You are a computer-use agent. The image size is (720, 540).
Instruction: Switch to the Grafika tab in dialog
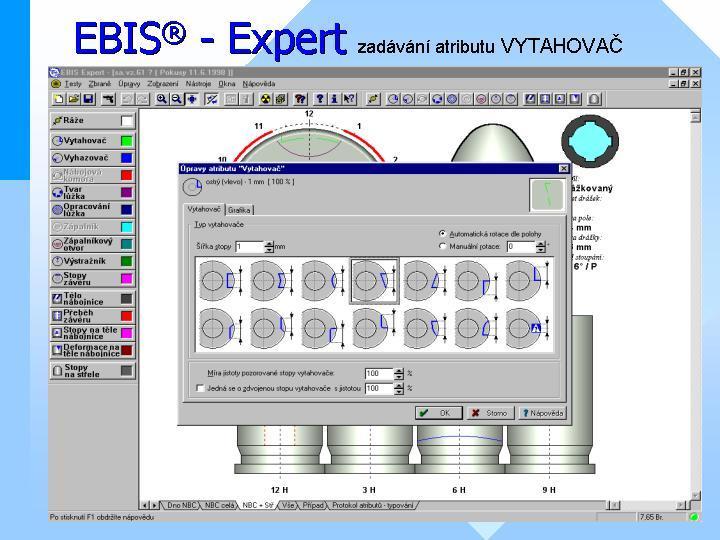(x=239, y=210)
